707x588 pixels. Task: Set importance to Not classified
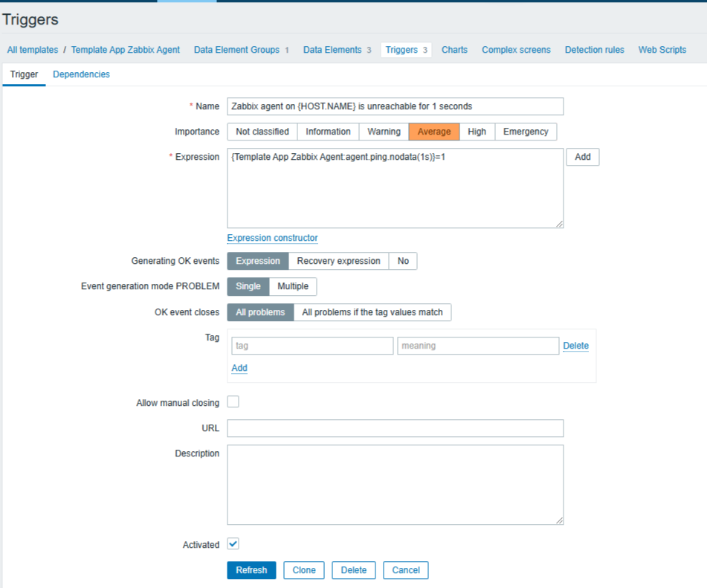point(262,132)
